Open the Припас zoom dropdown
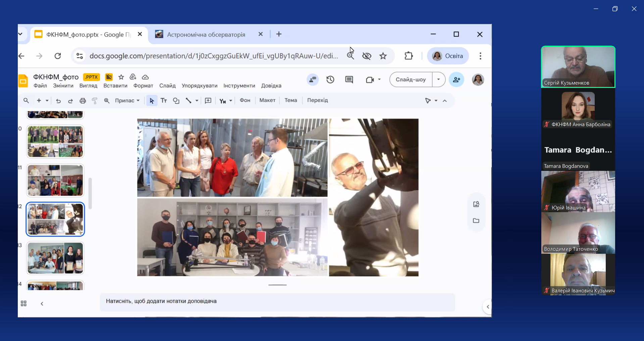The height and width of the screenshot is (341, 644). tap(127, 101)
